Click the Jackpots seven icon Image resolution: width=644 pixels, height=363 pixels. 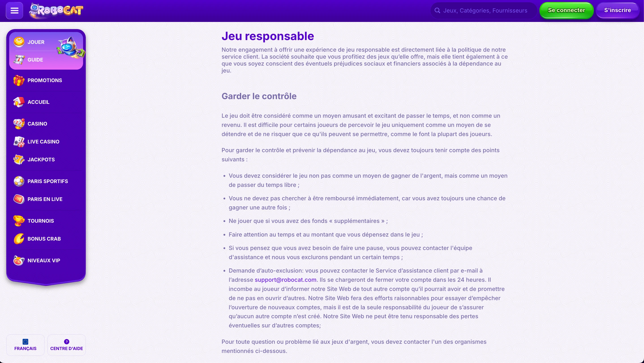[19, 160]
